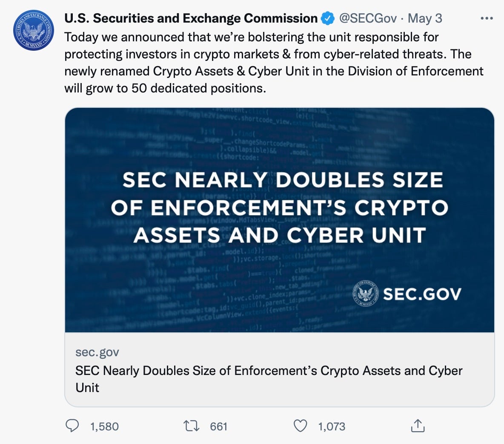
Task: Click the 1,073 likes count
Action: [332, 427]
